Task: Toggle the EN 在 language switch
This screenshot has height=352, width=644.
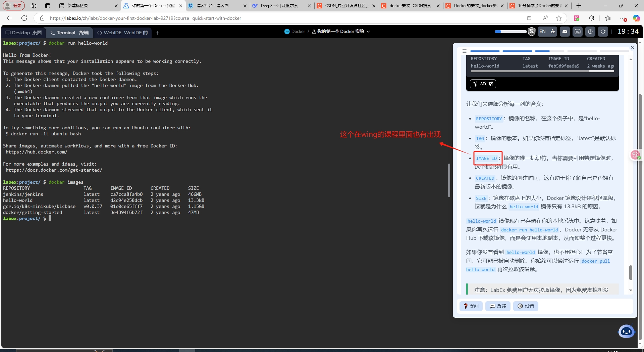Action: coord(547,32)
